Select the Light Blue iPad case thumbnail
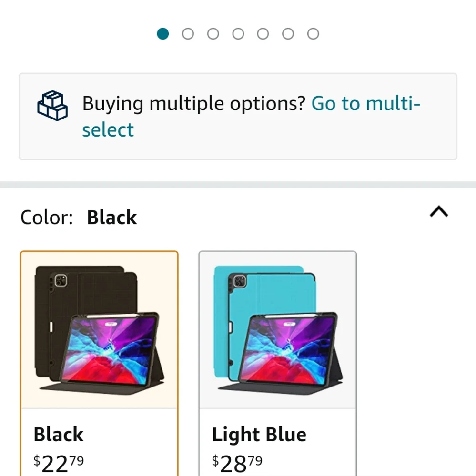 point(278,330)
